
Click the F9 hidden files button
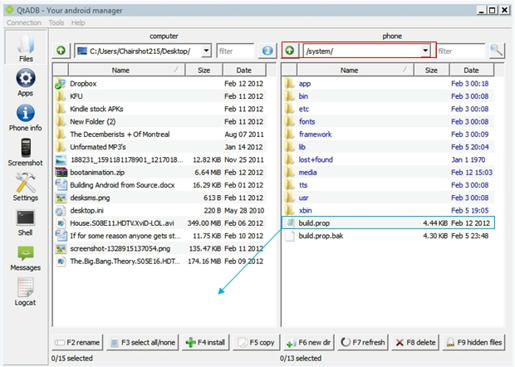474,342
